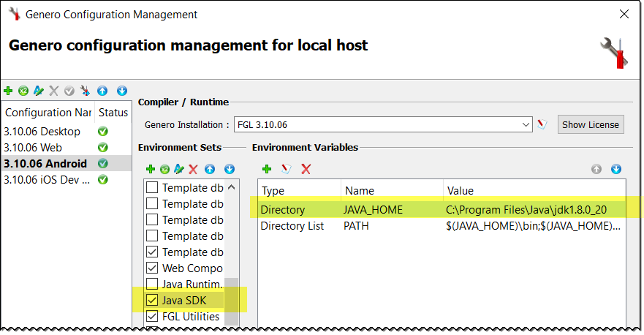The width and height of the screenshot is (644, 335).
Task: Move configuration down in list
Action: click(x=122, y=91)
